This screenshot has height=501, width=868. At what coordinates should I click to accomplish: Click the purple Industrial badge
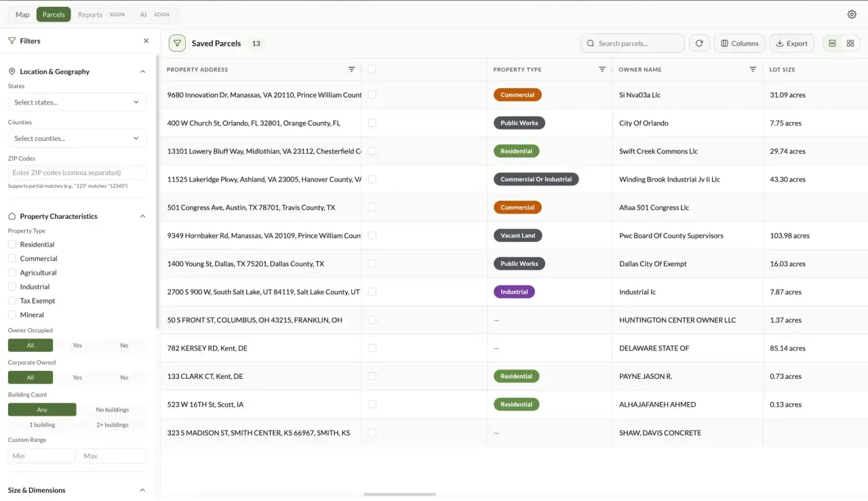514,292
